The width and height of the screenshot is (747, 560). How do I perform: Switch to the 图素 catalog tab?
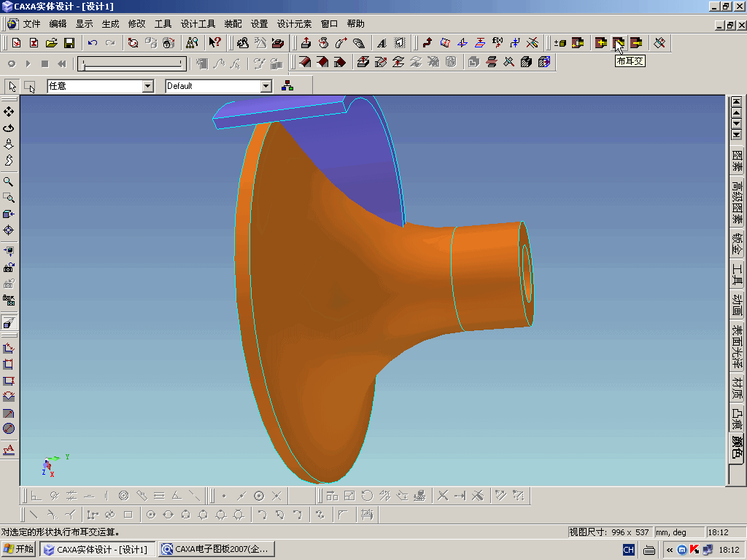tap(737, 161)
